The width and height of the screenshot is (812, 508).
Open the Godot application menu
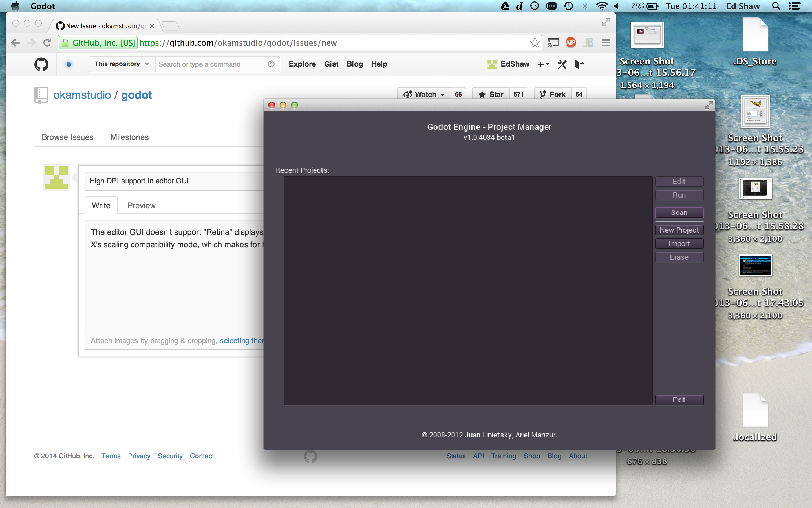pos(43,6)
